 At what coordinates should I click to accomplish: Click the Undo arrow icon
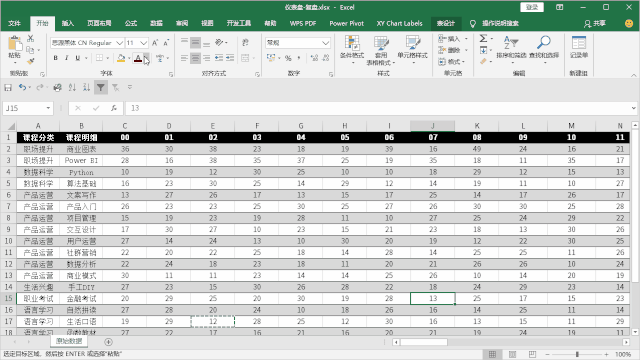22,87
